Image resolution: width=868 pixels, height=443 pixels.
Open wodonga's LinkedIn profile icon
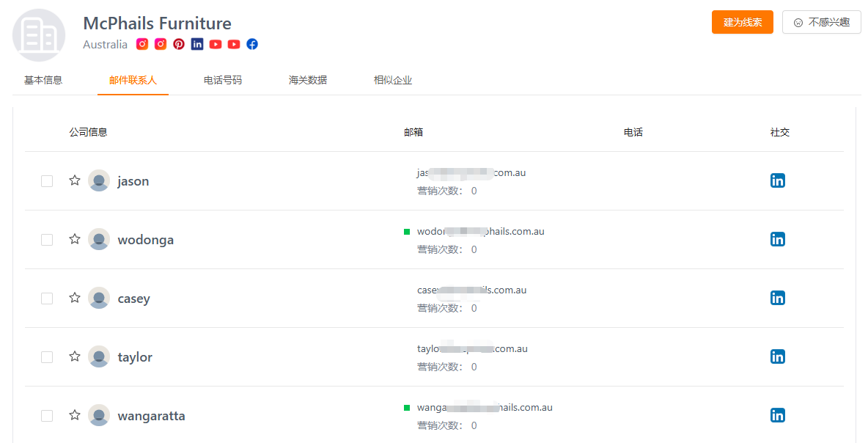point(778,239)
